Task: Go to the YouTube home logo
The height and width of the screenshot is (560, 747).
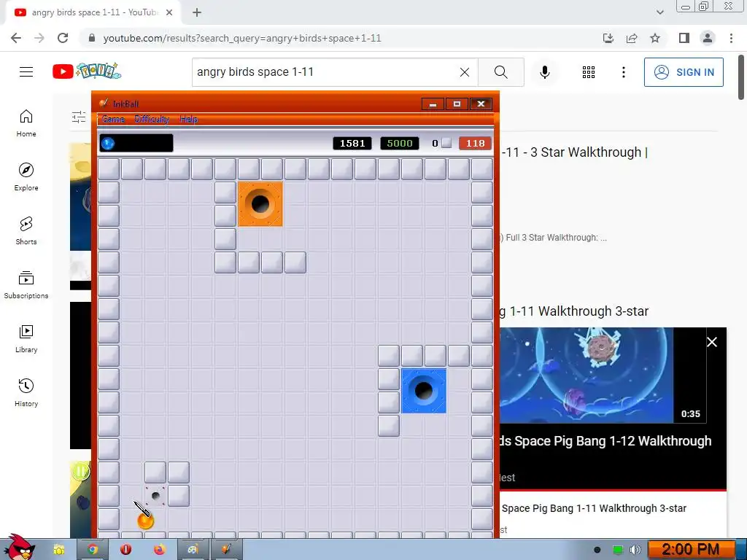Action: (87, 71)
